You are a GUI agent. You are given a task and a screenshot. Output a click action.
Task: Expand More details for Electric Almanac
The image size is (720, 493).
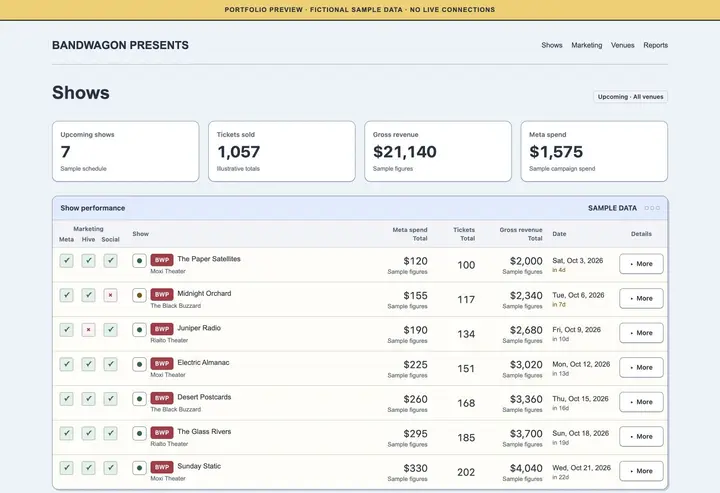tap(641, 367)
